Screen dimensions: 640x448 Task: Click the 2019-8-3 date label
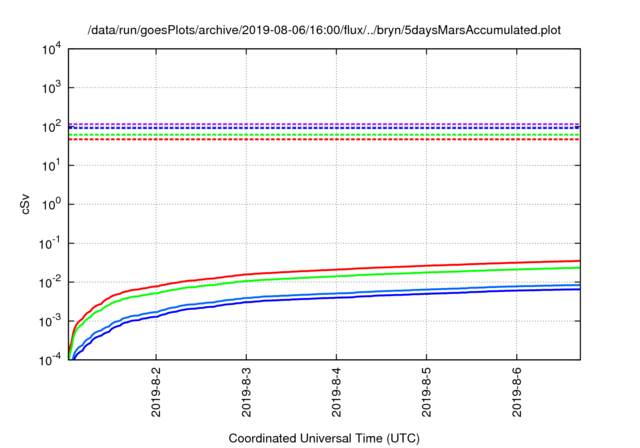tap(246, 392)
